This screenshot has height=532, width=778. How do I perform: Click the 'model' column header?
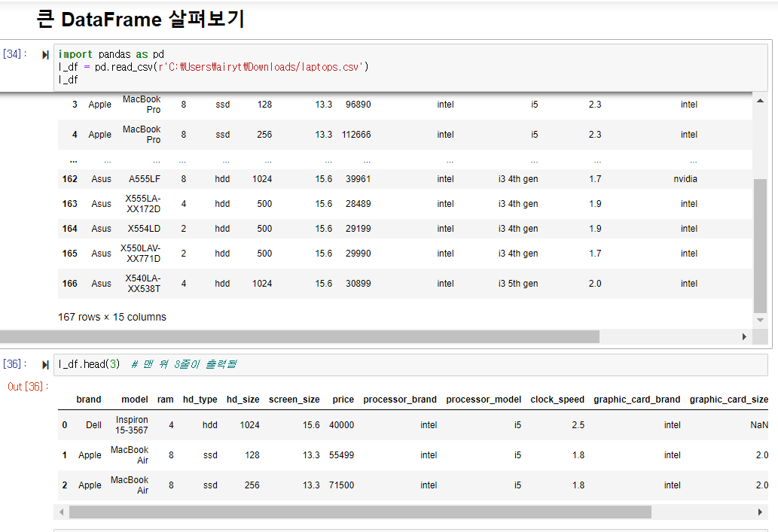tap(135, 399)
